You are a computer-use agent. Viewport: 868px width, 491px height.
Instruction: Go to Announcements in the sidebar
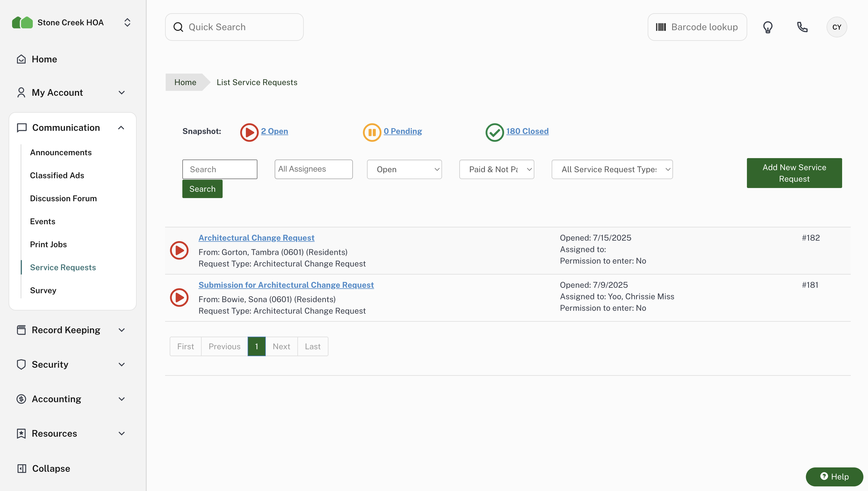(61, 152)
